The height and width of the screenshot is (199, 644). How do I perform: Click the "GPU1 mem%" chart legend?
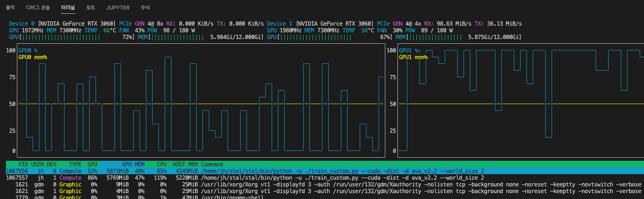pyautogui.click(x=413, y=57)
